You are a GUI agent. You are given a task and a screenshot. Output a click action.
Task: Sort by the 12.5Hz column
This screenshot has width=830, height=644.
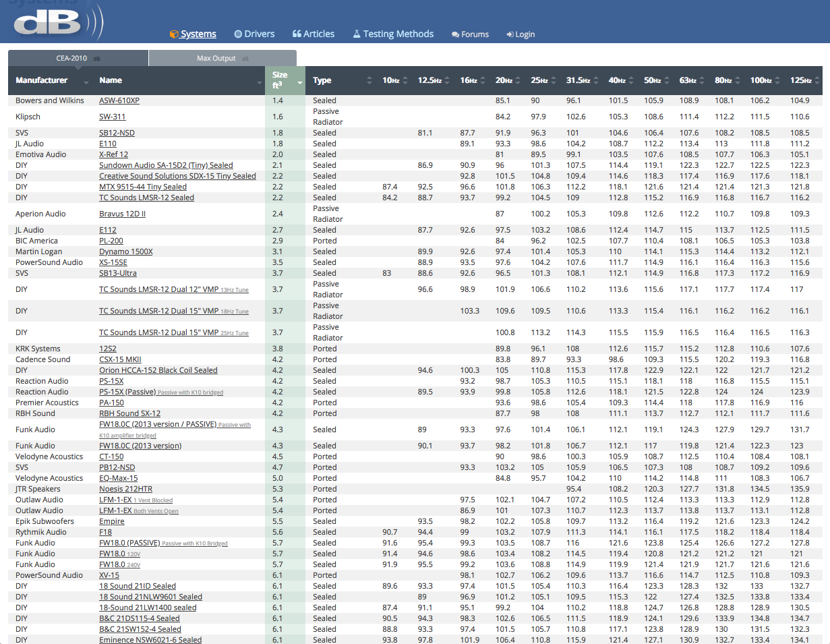(x=433, y=80)
